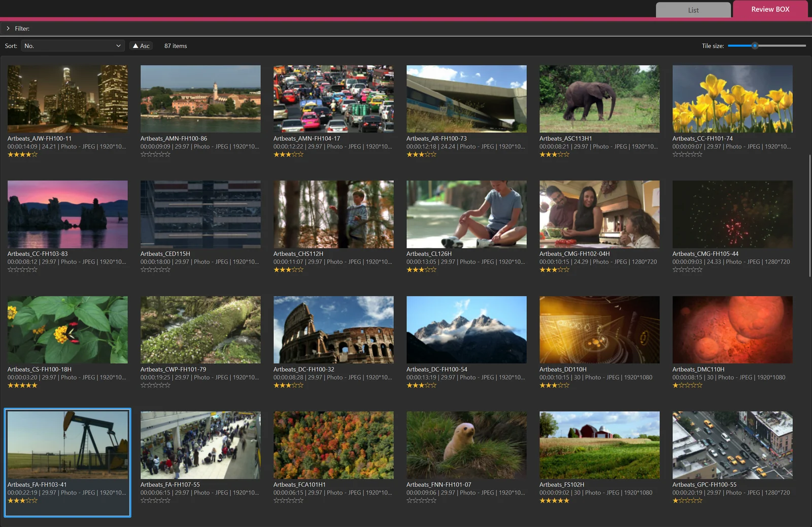
Task: Expand the Filter section chevron
Action: [8, 28]
